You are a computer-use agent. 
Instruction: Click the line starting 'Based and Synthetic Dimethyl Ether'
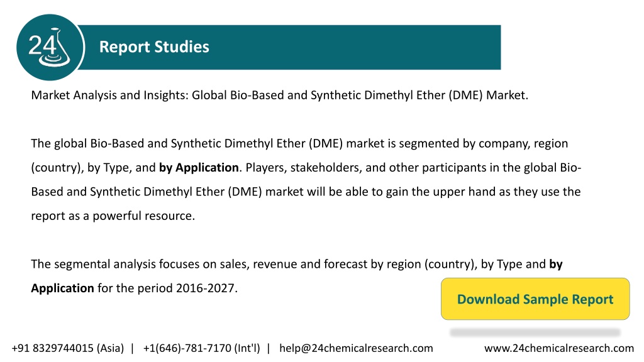point(306,192)
